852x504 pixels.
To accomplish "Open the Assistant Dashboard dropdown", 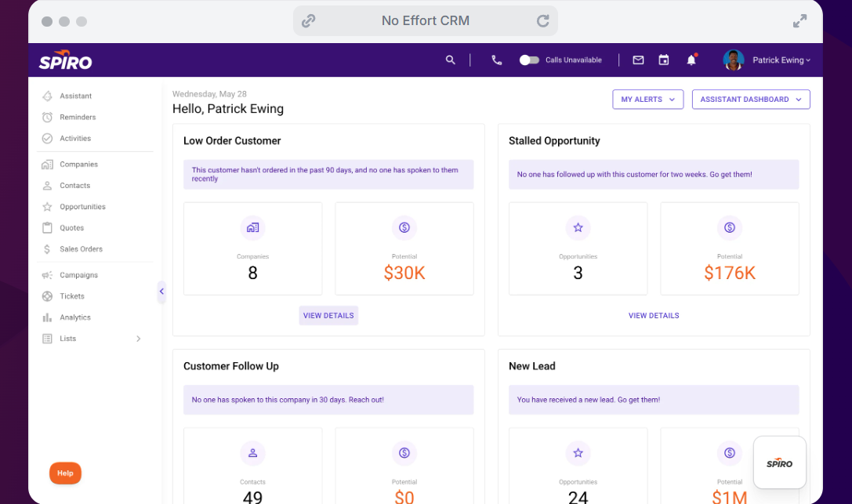I will click(x=750, y=100).
